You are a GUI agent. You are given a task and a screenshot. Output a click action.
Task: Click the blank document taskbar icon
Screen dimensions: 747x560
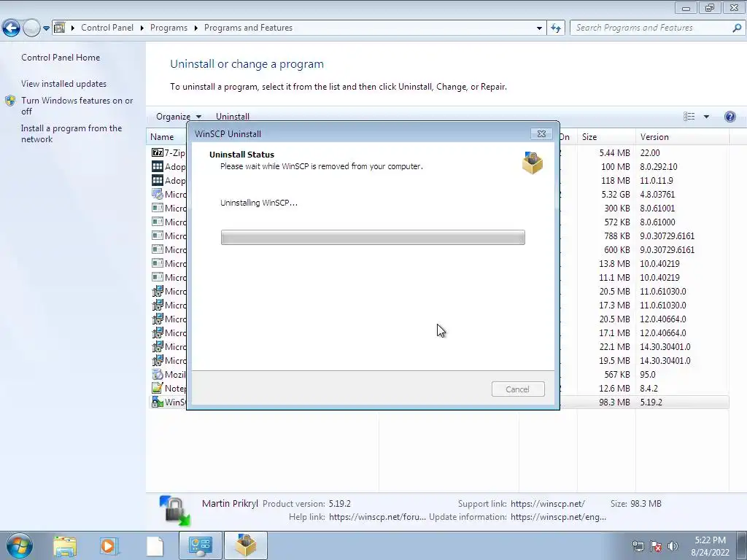155,545
